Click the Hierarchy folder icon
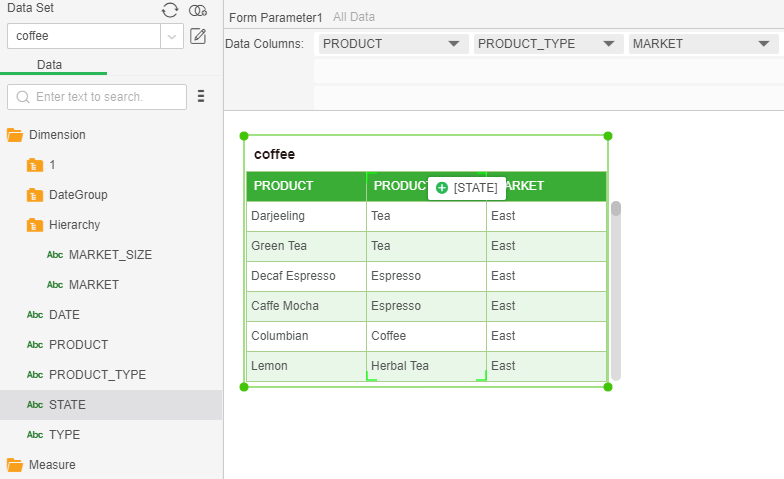784x479 pixels. click(x=35, y=225)
